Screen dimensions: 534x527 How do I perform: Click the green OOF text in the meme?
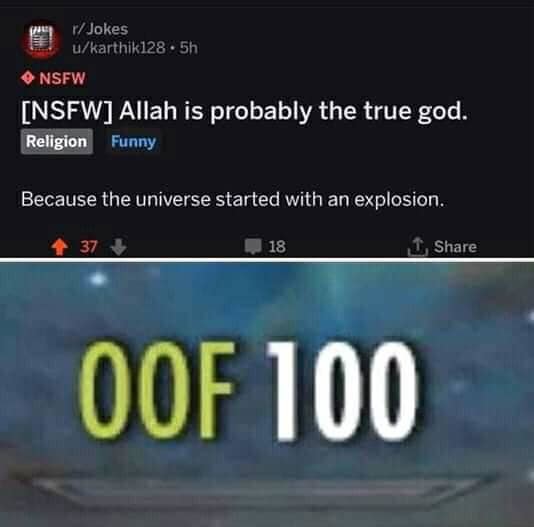tap(156, 390)
